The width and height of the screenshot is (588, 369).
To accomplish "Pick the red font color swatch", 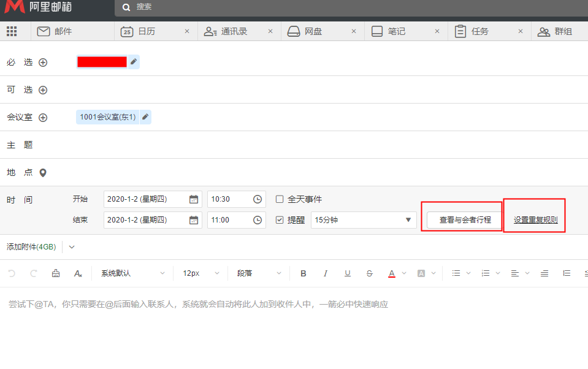I will click(392, 273).
